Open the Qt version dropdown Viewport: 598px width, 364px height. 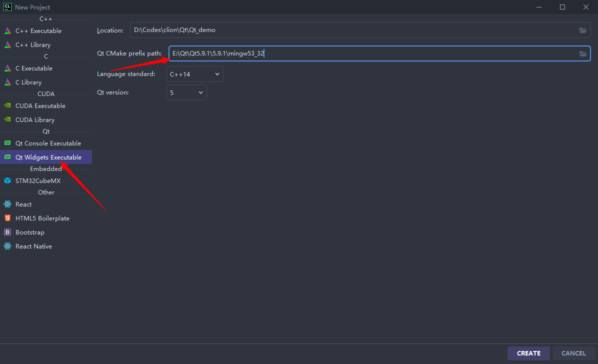[x=186, y=92]
